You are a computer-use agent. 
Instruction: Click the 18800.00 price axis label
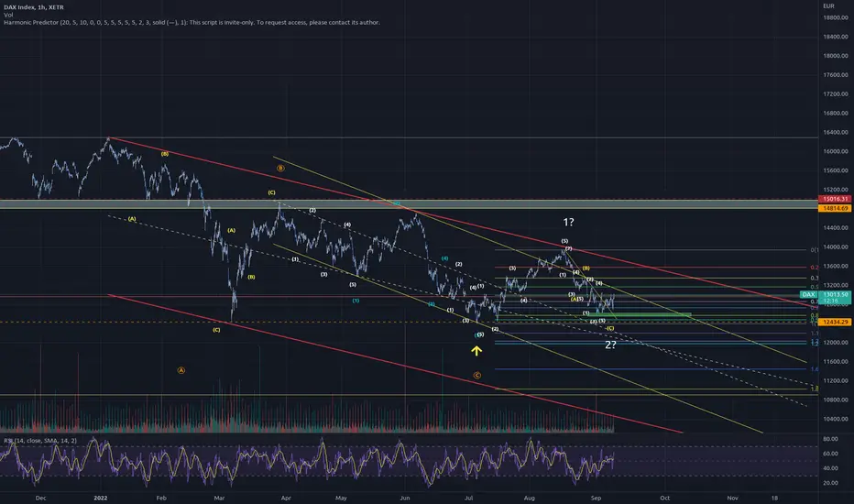836,17
